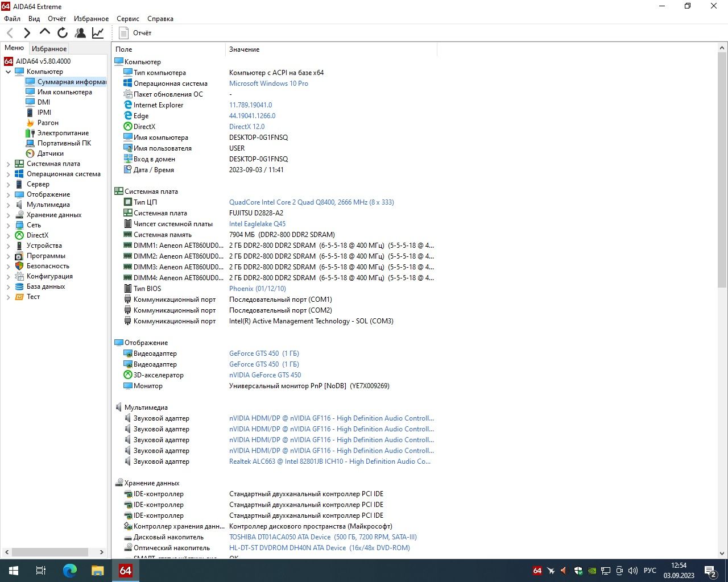Click the TOSHIBA DT01ACA050 ATA Device link
The width and height of the screenshot is (728, 582).
point(323,537)
